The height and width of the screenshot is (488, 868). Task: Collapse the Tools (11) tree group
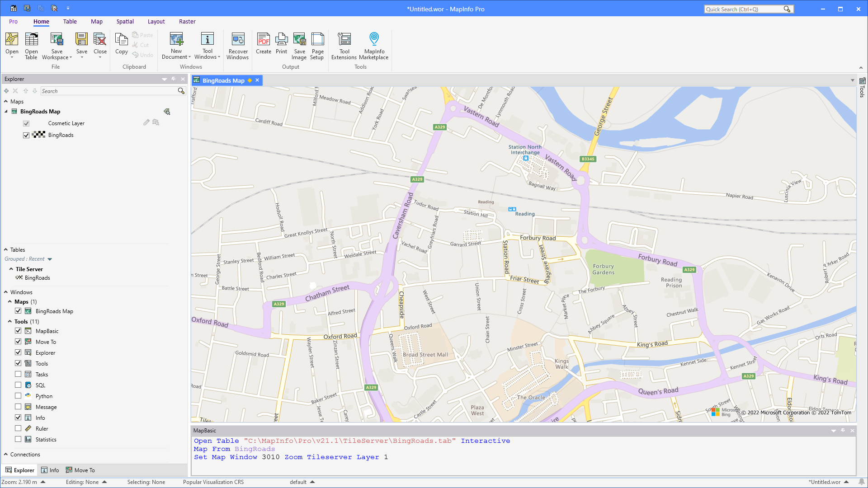pos(10,321)
